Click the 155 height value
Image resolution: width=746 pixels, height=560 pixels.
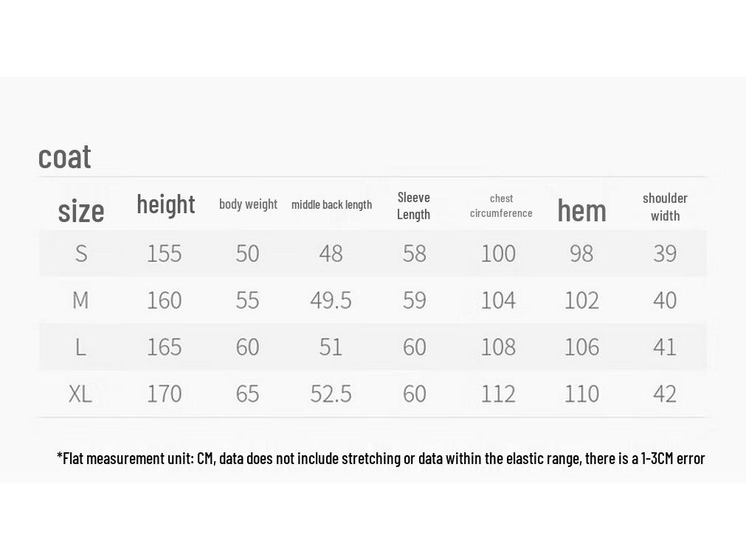pos(164,254)
